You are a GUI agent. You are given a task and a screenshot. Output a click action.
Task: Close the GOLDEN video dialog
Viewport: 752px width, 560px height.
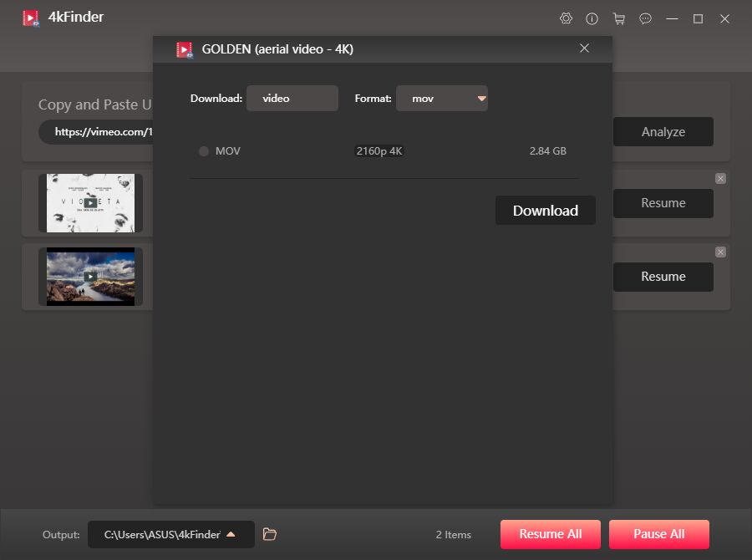tap(584, 48)
